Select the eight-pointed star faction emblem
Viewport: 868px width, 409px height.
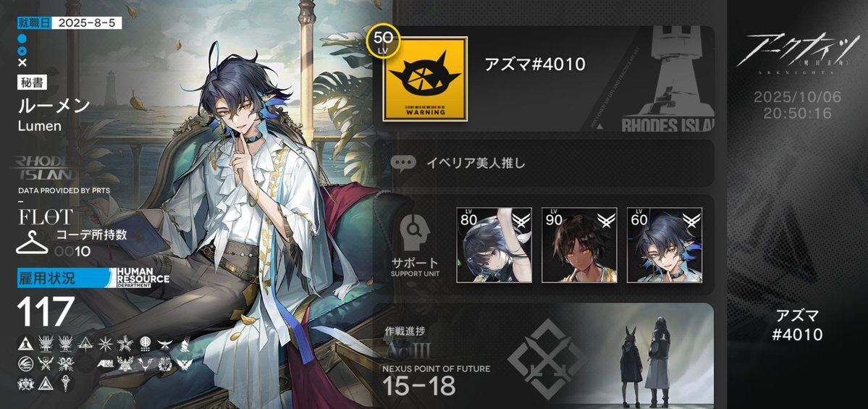point(105,344)
